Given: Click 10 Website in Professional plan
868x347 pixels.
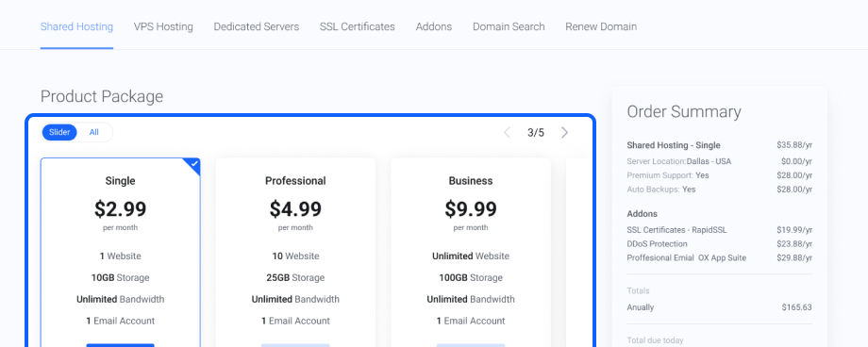Looking at the screenshot, I should tap(295, 256).
